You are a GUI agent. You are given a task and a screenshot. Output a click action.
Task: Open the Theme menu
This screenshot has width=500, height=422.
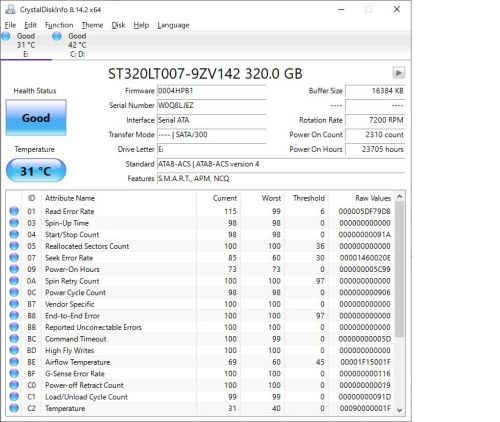(92, 25)
